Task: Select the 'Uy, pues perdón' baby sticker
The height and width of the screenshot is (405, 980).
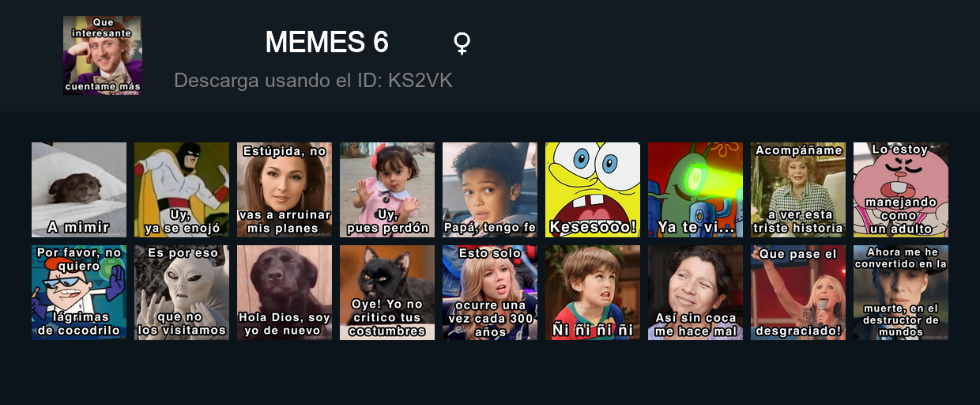Action: [x=387, y=190]
